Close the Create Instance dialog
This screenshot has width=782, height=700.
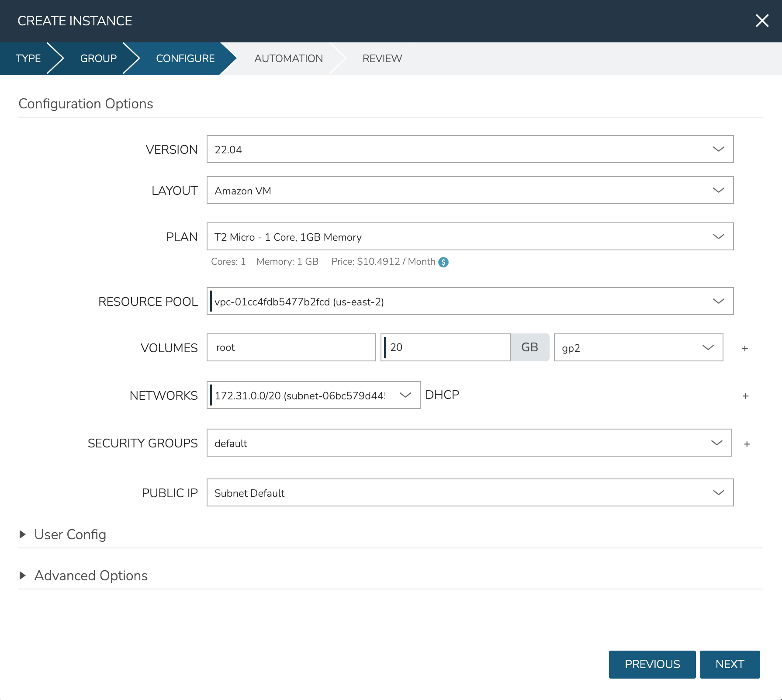click(x=762, y=21)
